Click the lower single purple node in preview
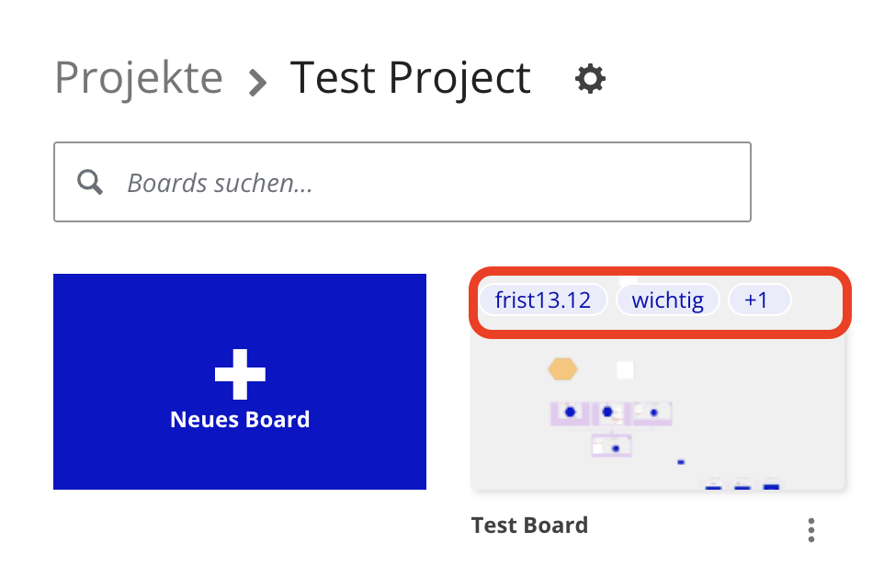The width and height of the screenshot is (884, 588). 609,447
